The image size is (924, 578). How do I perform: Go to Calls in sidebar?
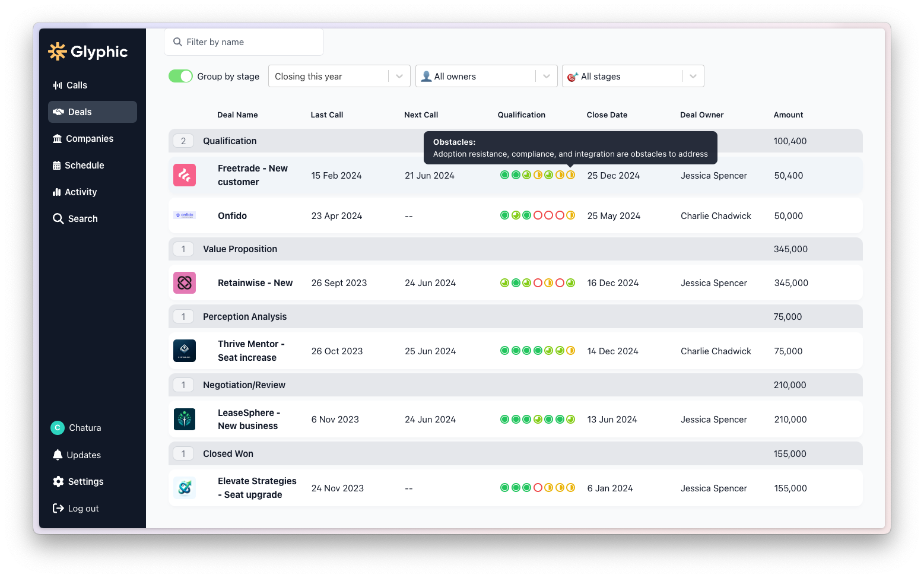coord(93,85)
